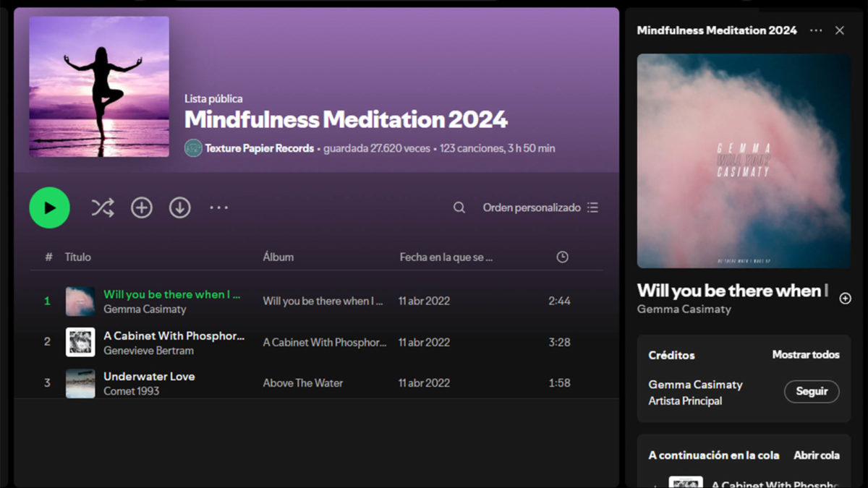The height and width of the screenshot is (488, 868).
Task: Open Gemma Casimaty artist in track list
Action: tap(145, 309)
